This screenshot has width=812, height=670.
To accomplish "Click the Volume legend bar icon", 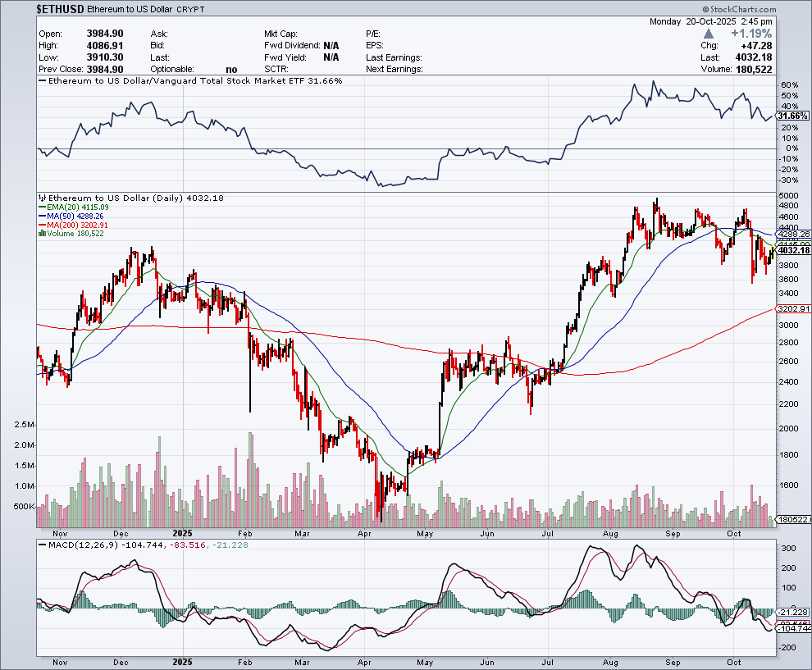I will click(42, 234).
